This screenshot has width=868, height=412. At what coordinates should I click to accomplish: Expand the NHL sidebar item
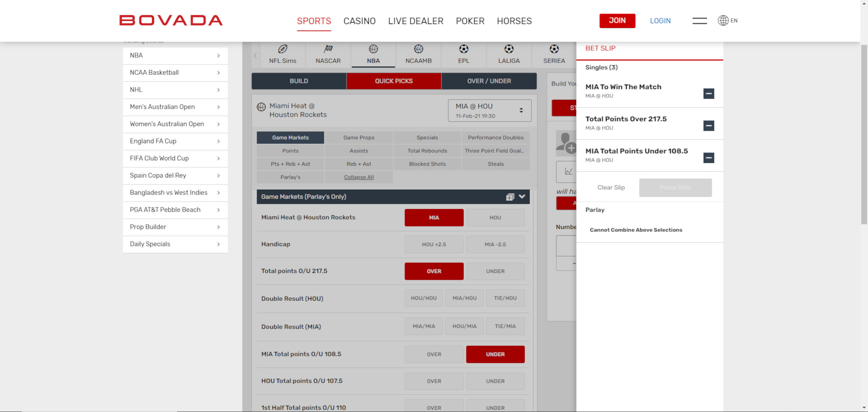(x=175, y=90)
